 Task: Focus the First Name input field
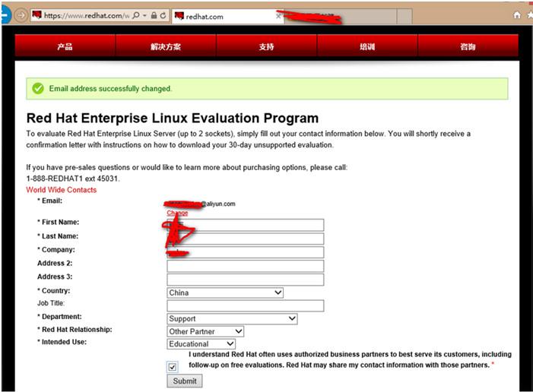click(245, 225)
